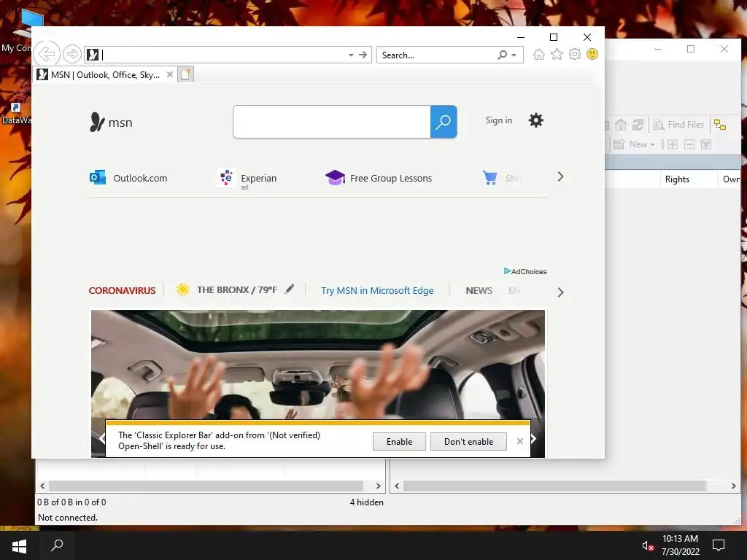Go to previous slide in news carousel
This screenshot has width=747, height=560.
coord(101,438)
